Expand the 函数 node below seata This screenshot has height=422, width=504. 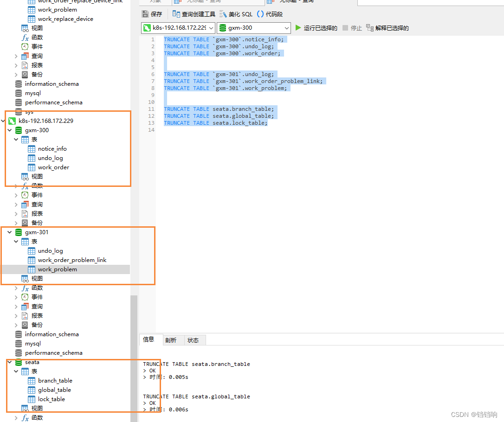16,418
